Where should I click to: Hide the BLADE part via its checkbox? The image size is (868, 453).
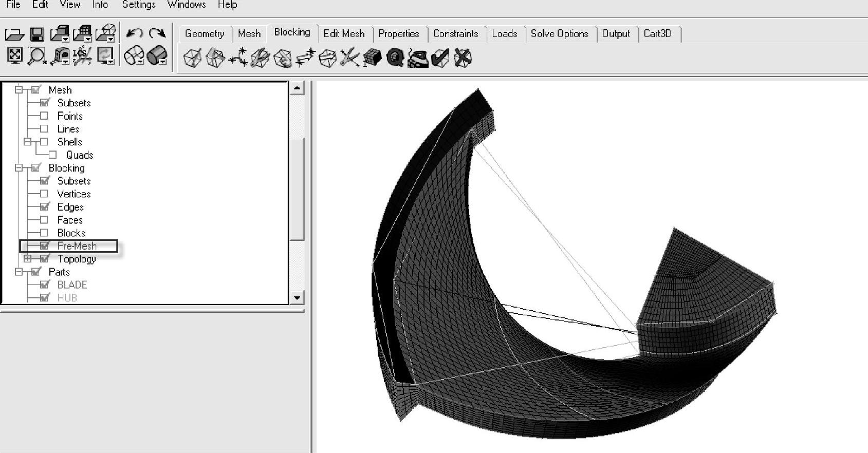pyautogui.click(x=45, y=285)
